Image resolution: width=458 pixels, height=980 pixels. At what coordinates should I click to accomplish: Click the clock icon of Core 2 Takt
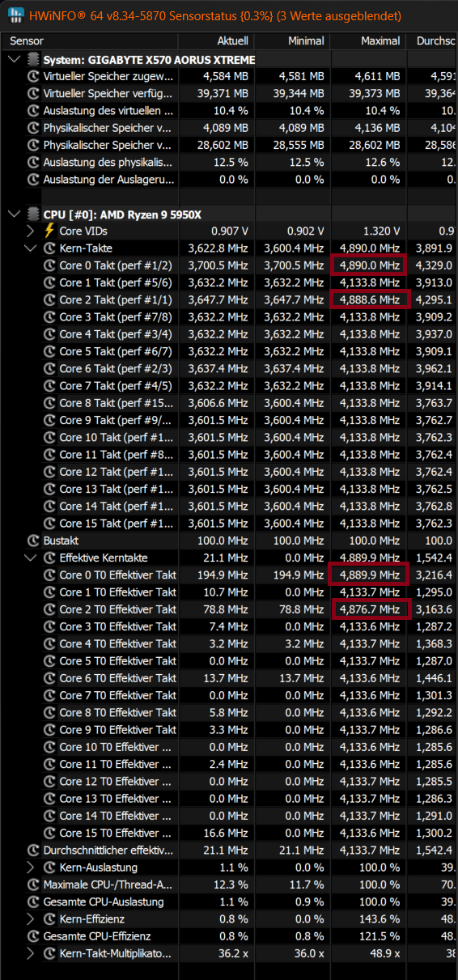point(49,299)
